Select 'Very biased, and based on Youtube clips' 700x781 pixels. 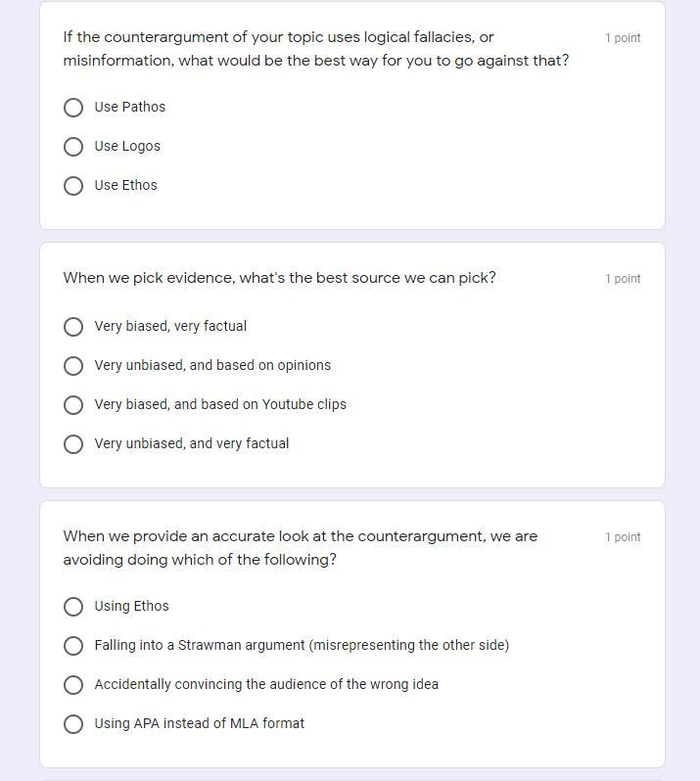pos(73,405)
